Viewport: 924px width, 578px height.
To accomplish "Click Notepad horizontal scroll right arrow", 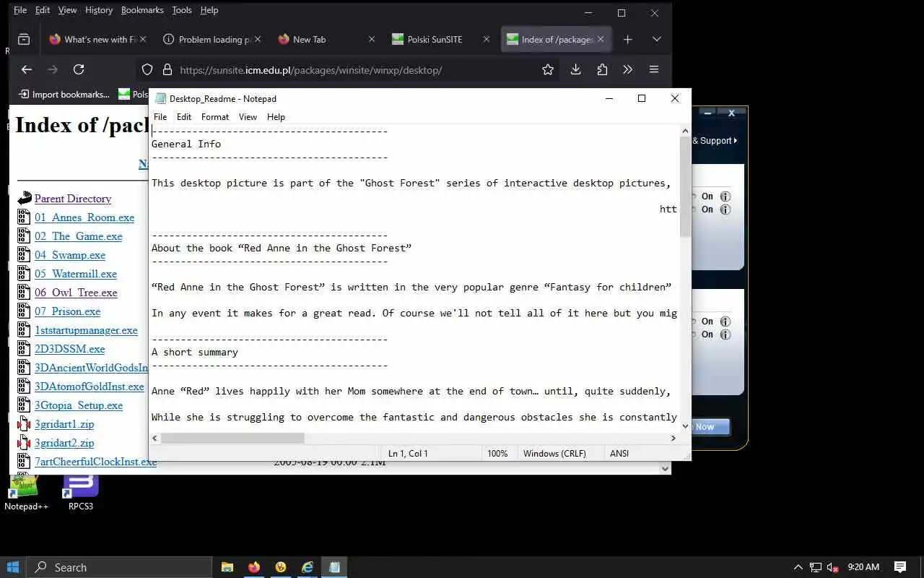I will click(673, 438).
